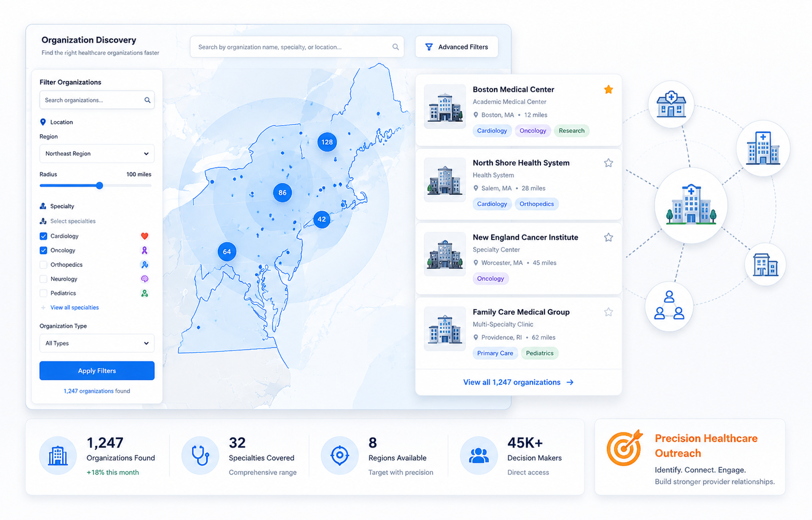812x520 pixels.
Task: Click the main organization search field
Action: pyautogui.click(x=297, y=47)
